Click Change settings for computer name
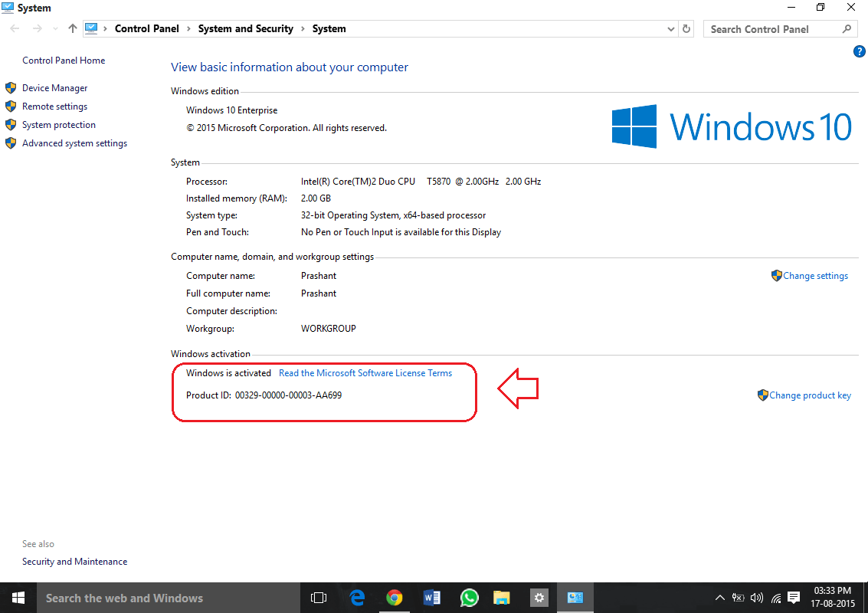Image resolution: width=868 pixels, height=613 pixels. tap(815, 276)
